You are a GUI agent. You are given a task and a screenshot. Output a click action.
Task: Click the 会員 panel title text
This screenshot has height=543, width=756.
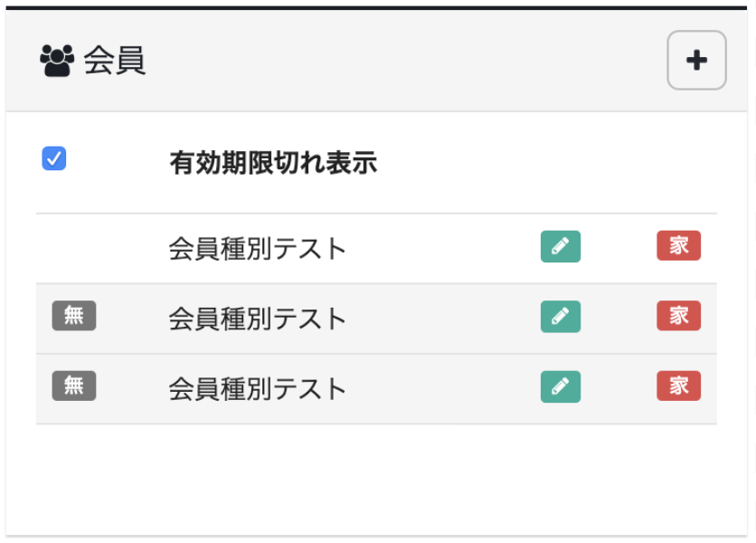point(115,62)
